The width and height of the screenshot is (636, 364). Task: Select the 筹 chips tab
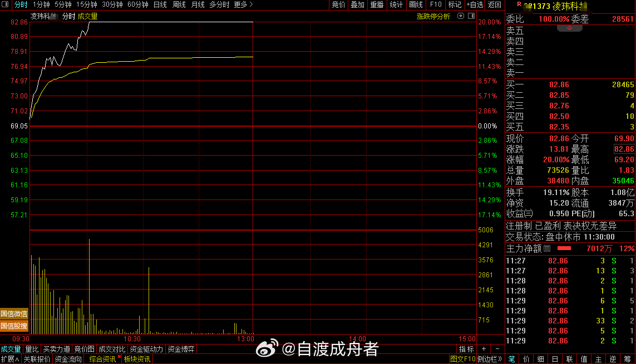coord(628,359)
